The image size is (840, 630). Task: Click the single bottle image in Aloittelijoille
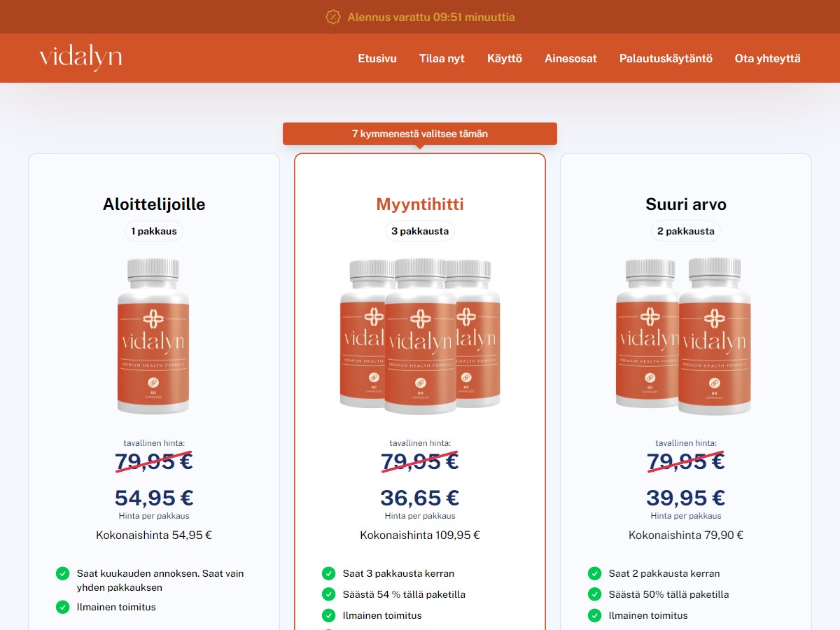coord(153,337)
